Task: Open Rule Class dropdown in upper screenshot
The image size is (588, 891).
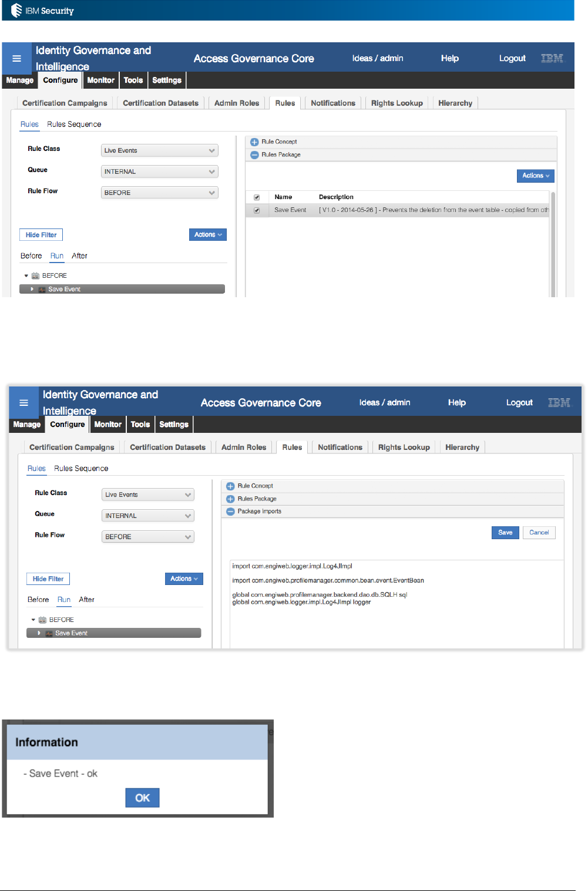Action: tap(160, 150)
